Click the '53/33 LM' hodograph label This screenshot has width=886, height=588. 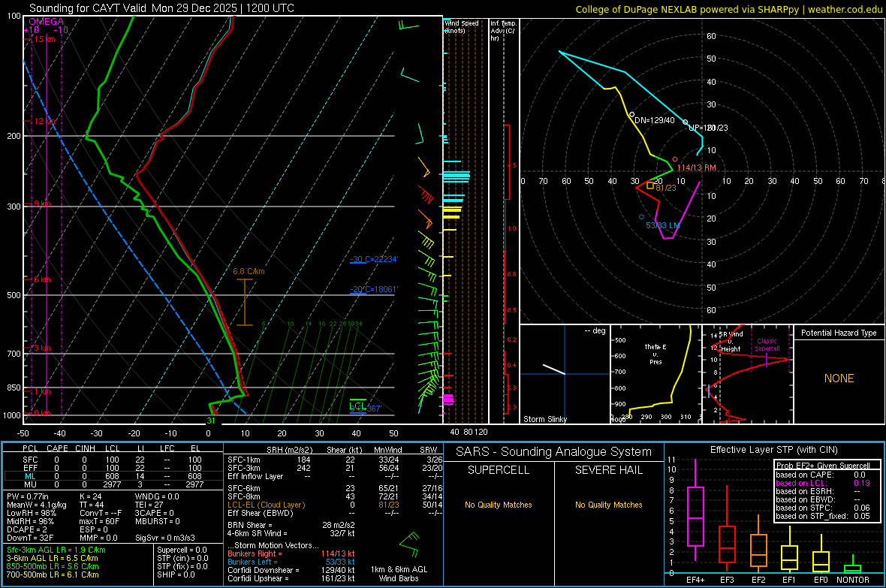tap(663, 225)
